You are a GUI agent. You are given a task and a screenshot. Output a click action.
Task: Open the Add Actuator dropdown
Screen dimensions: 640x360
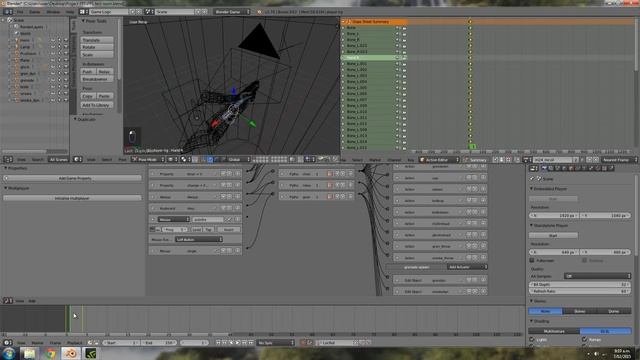click(x=467, y=267)
